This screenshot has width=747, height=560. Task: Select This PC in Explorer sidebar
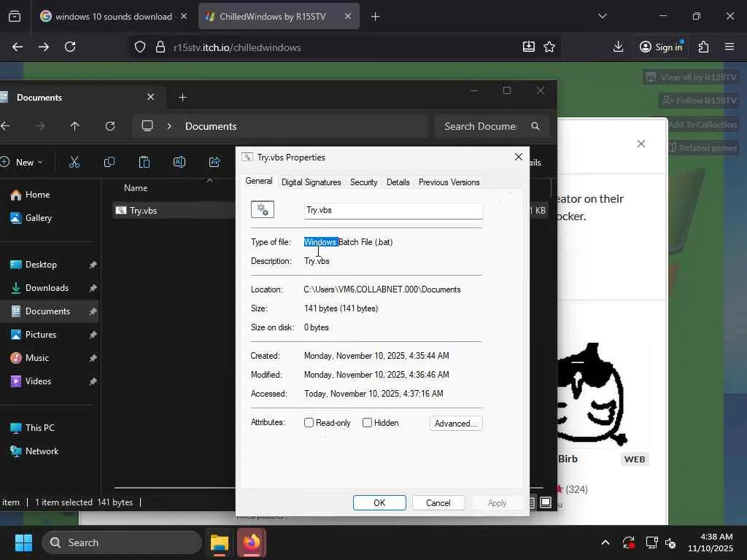(x=33, y=427)
